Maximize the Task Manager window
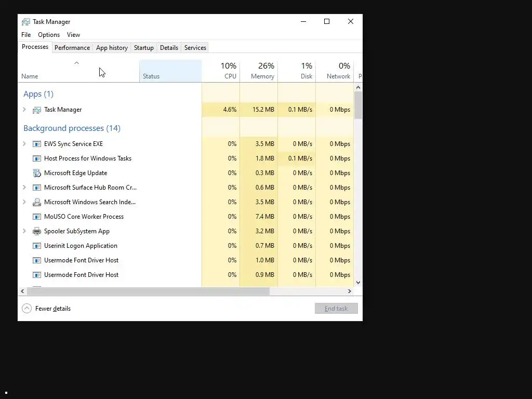 (x=327, y=22)
